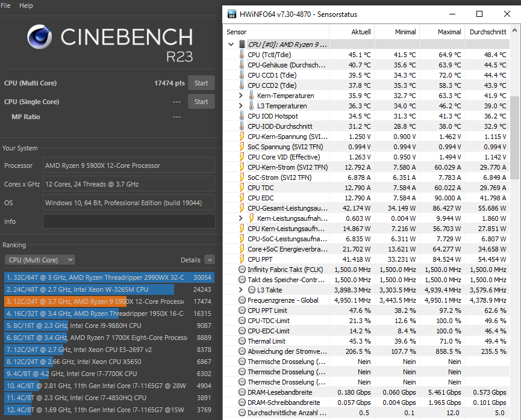521x420 pixels.
Task: Start the CPU Multi Core benchmark
Action: [201, 83]
